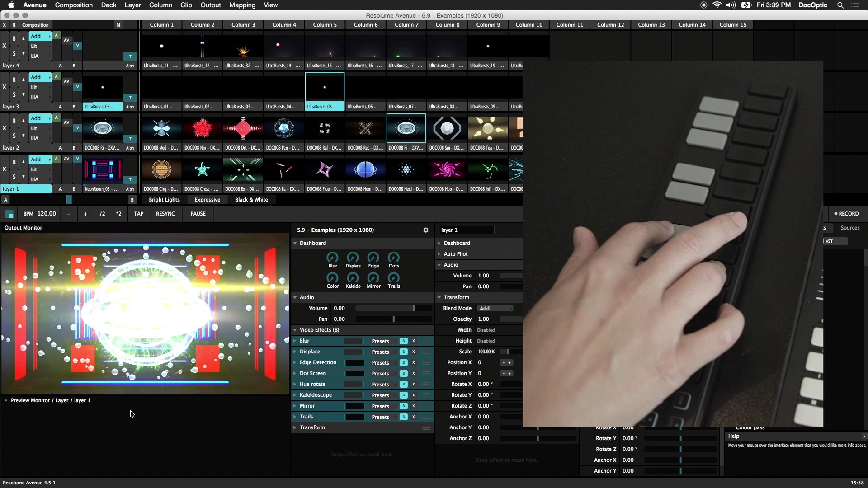Toggle bypass B on layer 1

click(14, 162)
